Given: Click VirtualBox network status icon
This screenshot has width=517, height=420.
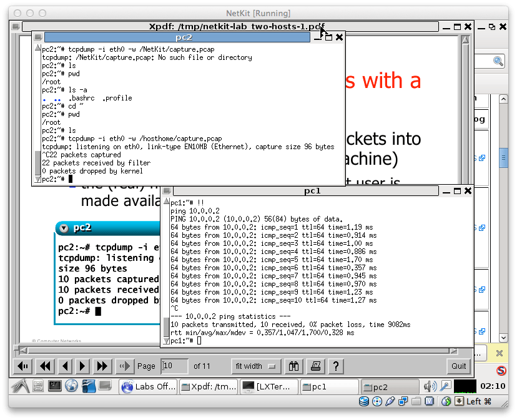Looking at the screenshot, I should pos(403,401).
